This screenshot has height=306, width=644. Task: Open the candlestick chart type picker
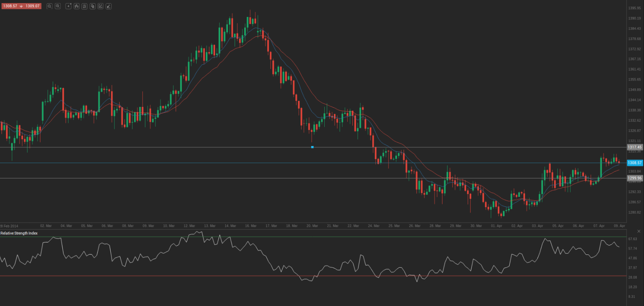77,6
